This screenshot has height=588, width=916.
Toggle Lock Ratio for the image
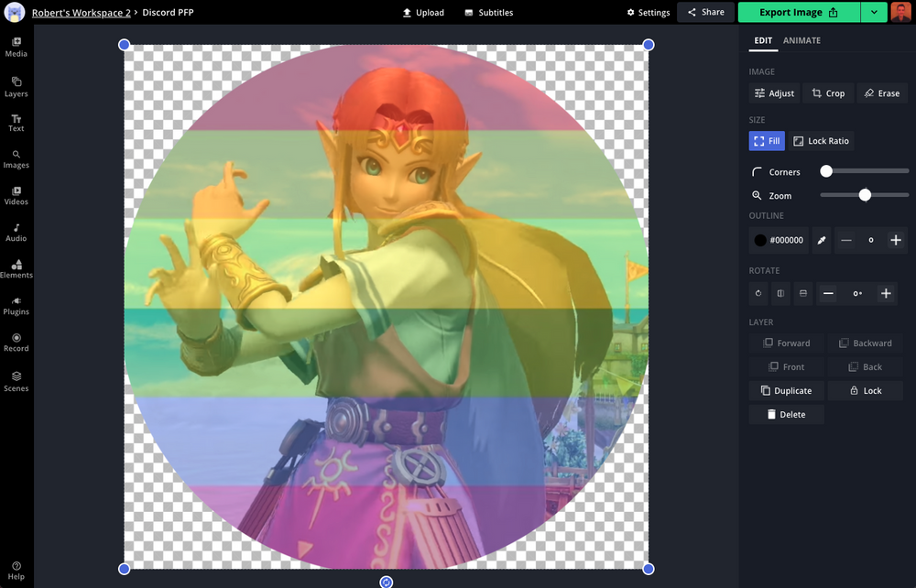(822, 141)
